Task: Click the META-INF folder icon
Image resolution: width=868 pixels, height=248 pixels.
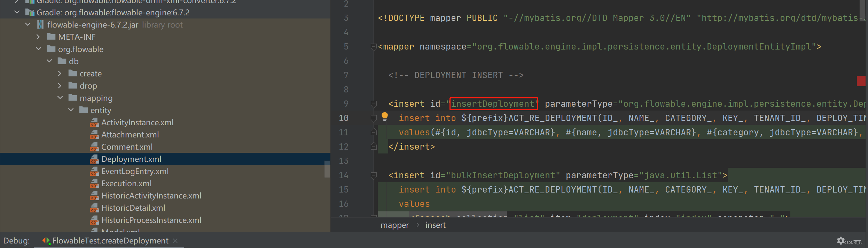Action: point(51,37)
